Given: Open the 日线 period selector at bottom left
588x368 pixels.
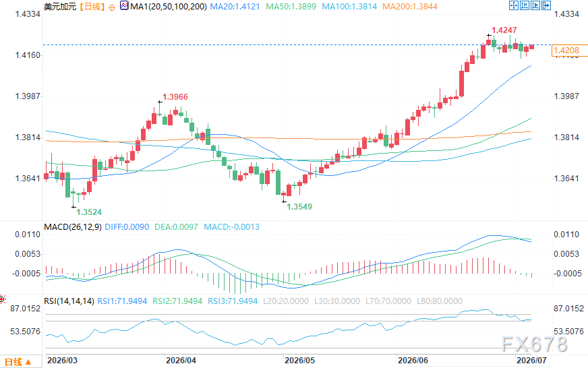Looking at the screenshot, I should coord(18,362).
